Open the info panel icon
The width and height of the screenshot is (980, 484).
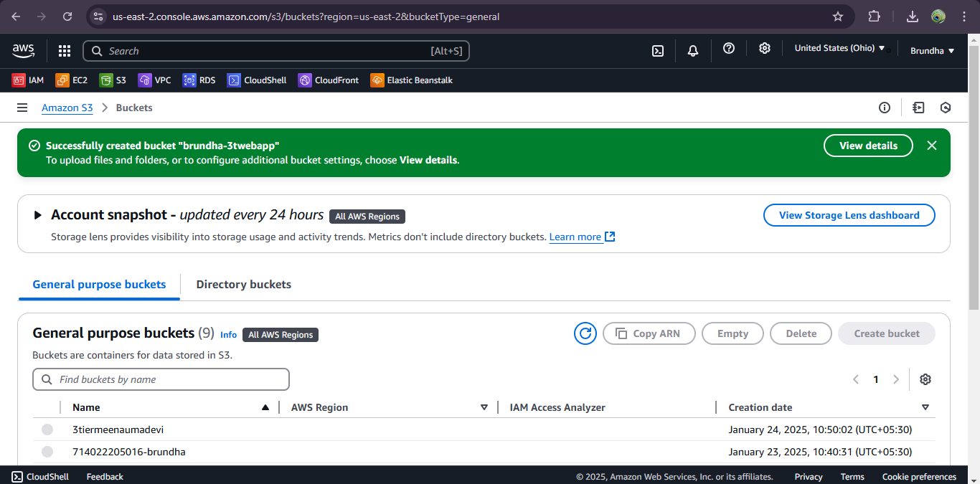(x=885, y=108)
